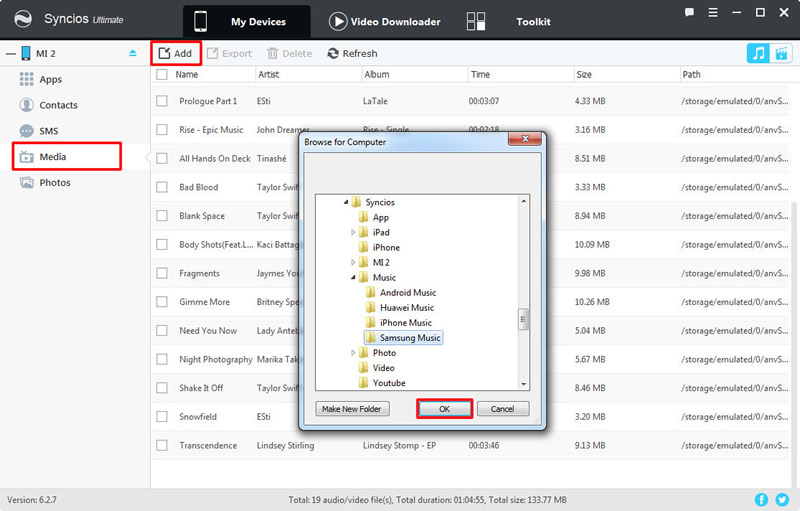Click Add in the toolbar
This screenshot has width=800, height=511.
[x=176, y=53]
